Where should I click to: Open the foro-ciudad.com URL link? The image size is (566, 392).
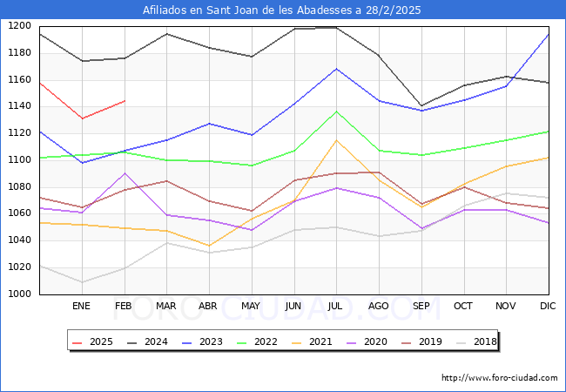click(x=500, y=377)
